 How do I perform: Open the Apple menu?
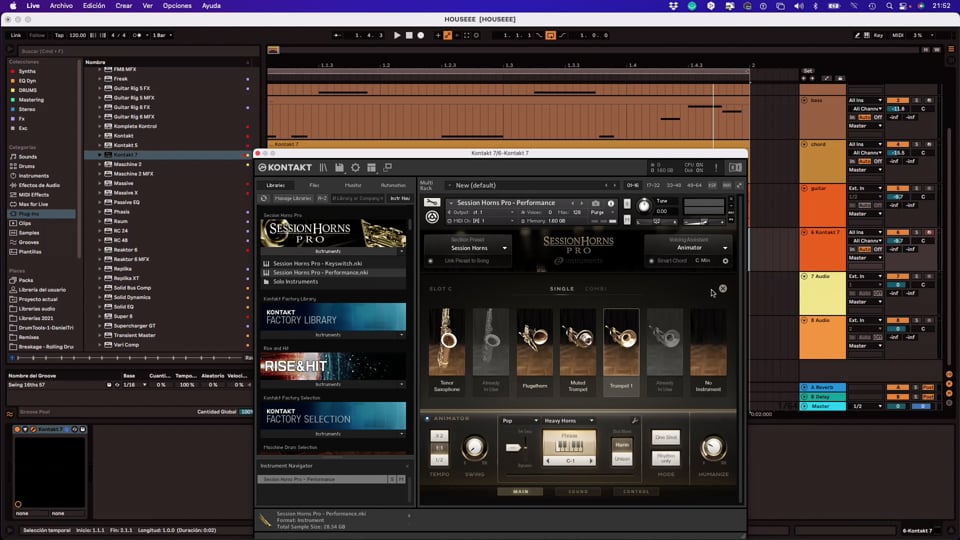tap(13, 6)
